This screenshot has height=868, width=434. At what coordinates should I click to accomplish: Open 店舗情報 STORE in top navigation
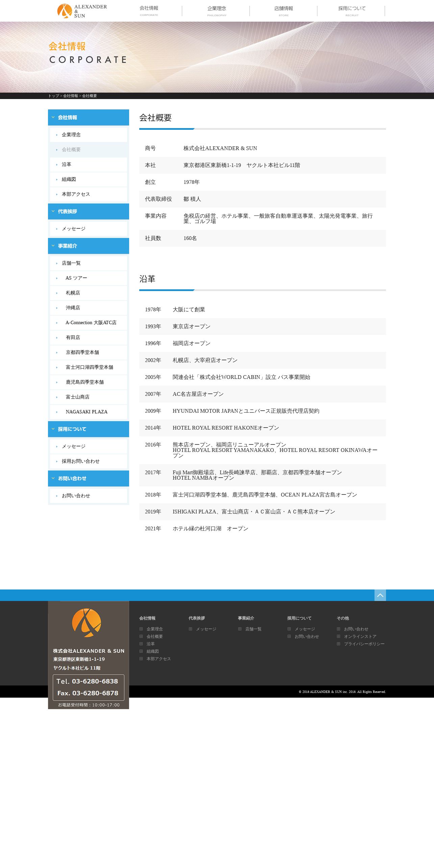pyautogui.click(x=284, y=11)
